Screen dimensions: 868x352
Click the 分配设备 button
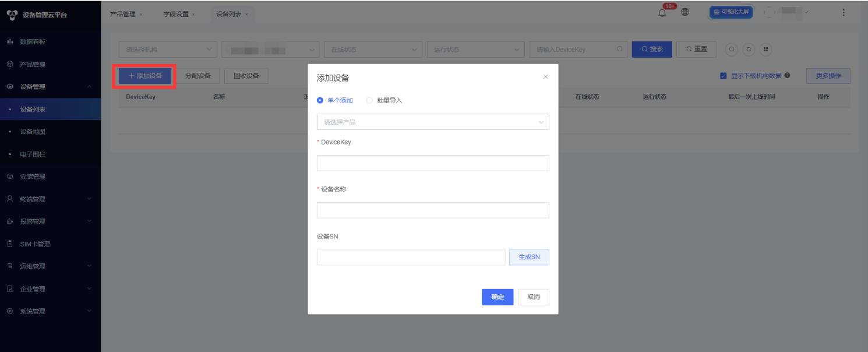click(x=197, y=76)
